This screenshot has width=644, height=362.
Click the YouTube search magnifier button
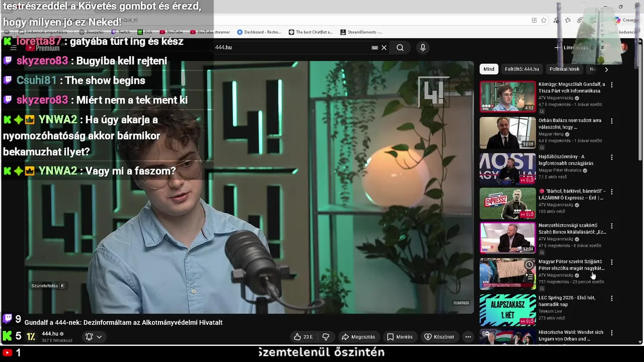(x=400, y=47)
